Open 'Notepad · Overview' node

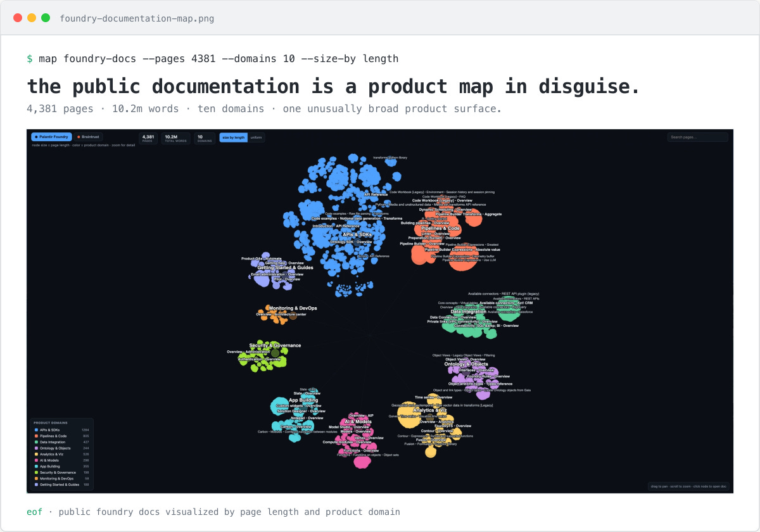pyautogui.click(x=307, y=418)
